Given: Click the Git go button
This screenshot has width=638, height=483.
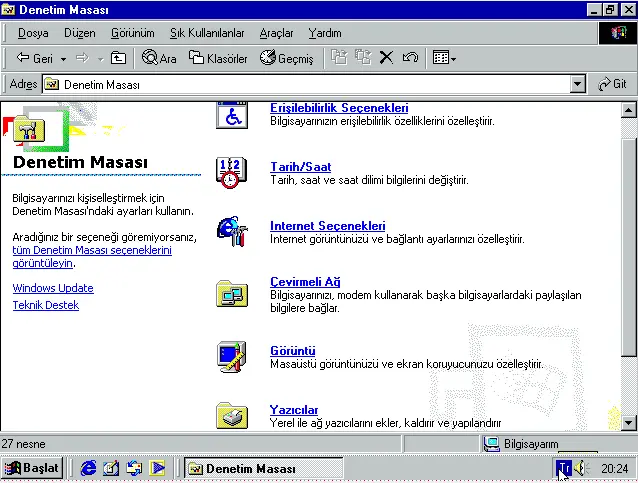Looking at the screenshot, I should [612, 84].
